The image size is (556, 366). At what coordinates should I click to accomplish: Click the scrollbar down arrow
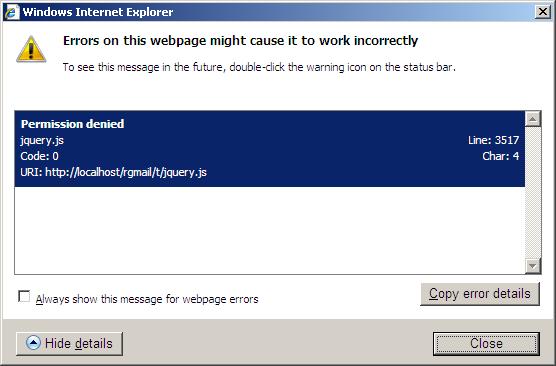coord(533,266)
